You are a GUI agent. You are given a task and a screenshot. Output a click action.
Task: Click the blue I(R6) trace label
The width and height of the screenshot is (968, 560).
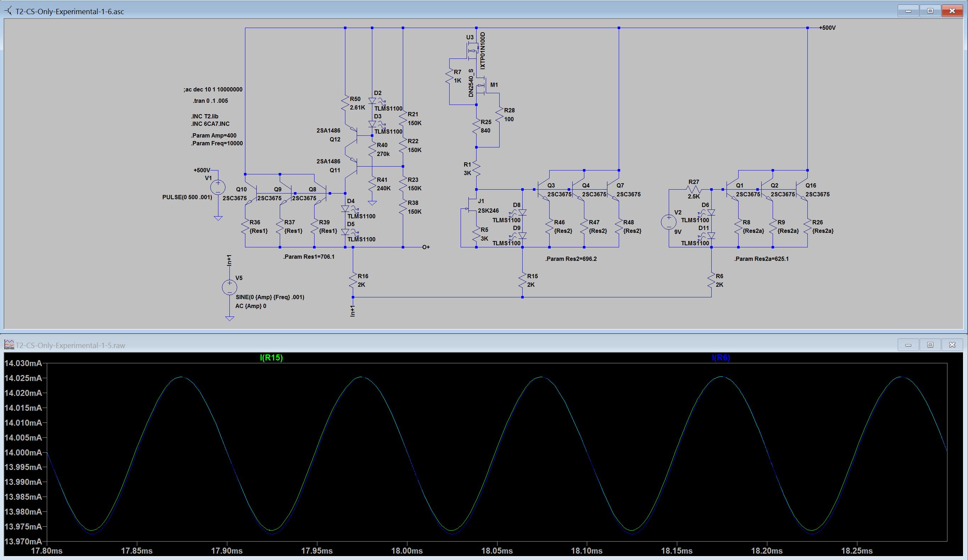721,358
